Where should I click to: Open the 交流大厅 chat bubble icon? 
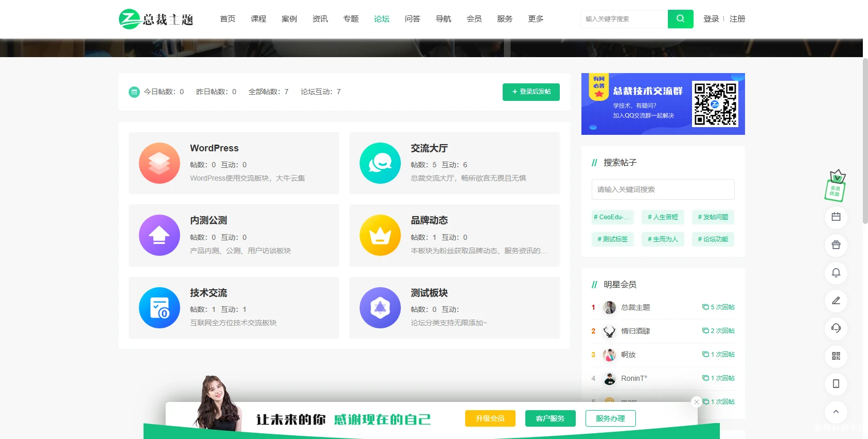[380, 163]
